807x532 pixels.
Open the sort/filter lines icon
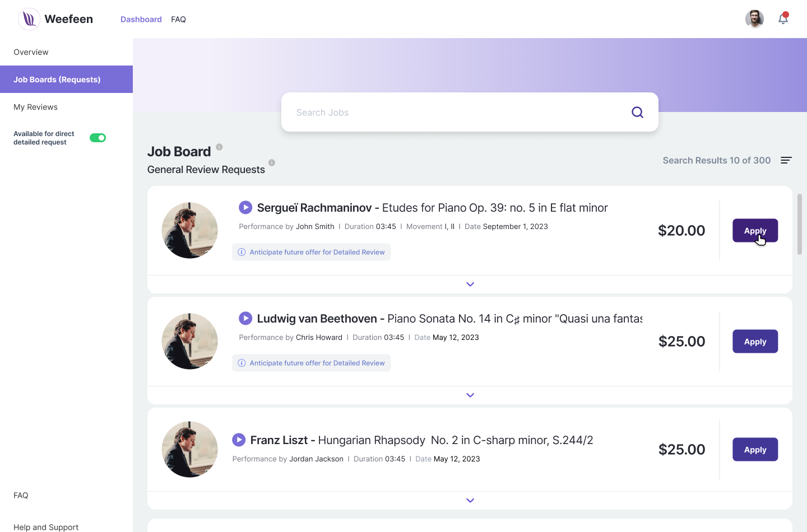click(x=786, y=160)
